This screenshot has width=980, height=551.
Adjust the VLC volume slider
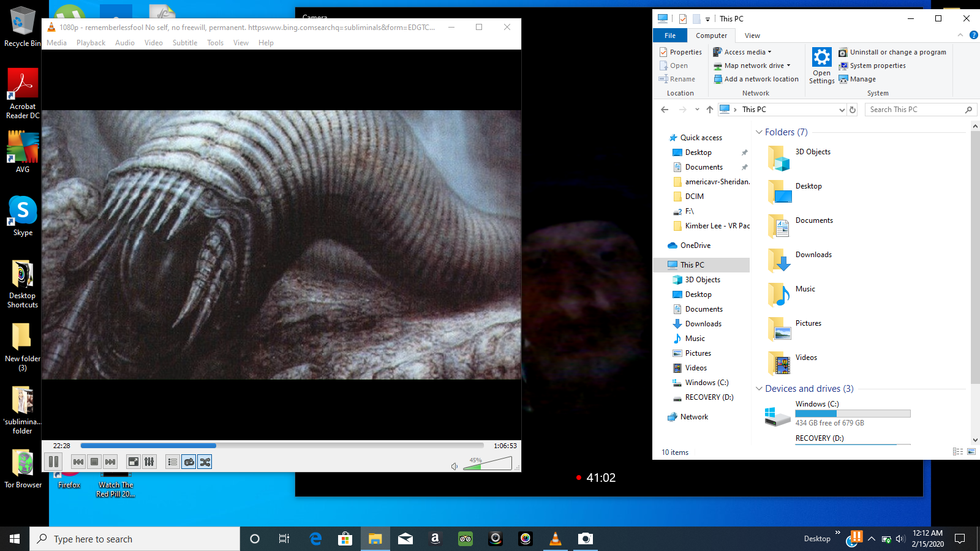point(488,463)
